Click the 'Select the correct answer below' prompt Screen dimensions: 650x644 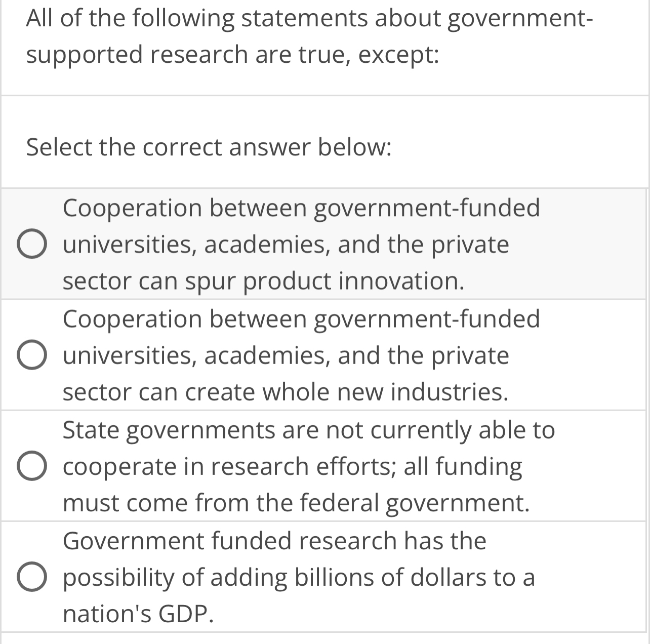[x=208, y=147]
